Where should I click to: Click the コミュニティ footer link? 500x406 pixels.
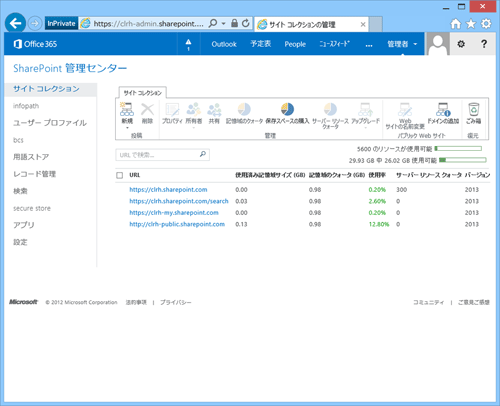point(429,302)
